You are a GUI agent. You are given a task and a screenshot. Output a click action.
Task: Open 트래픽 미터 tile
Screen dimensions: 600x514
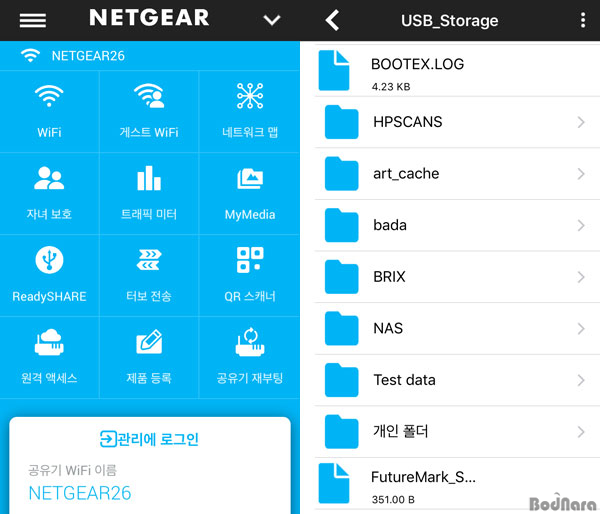(x=149, y=194)
